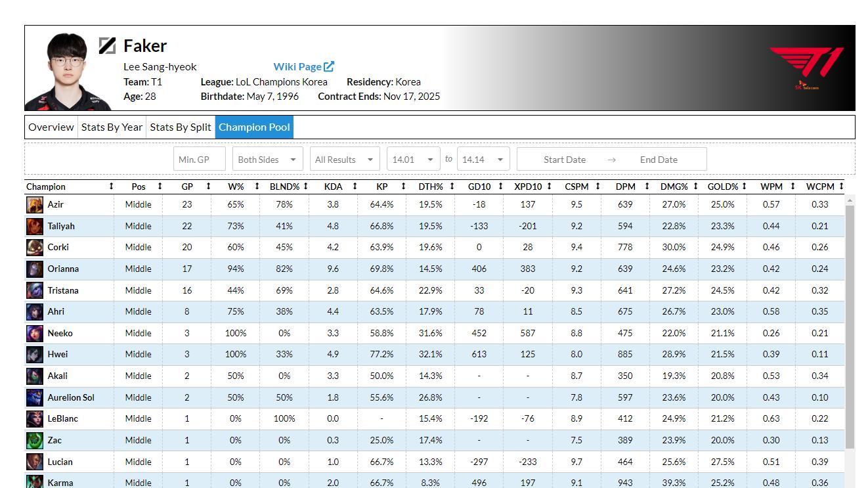Sort by the DMG% column header
The height and width of the screenshot is (488, 868).
tap(674, 187)
